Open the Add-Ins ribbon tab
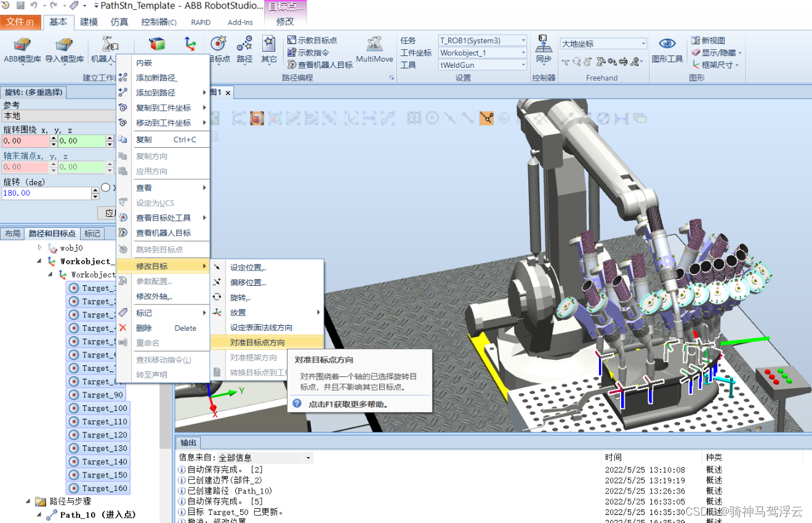Image resolution: width=812 pixels, height=523 pixels. 240,22
